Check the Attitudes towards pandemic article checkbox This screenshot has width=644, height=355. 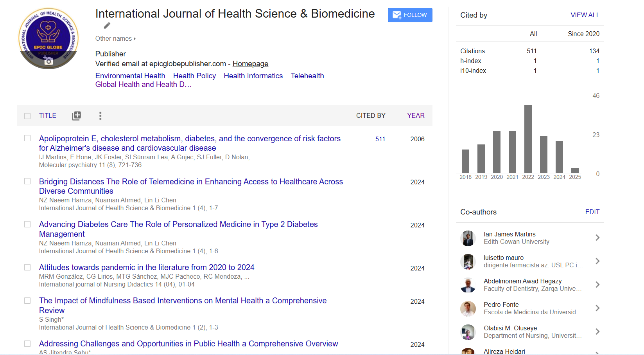click(x=27, y=267)
